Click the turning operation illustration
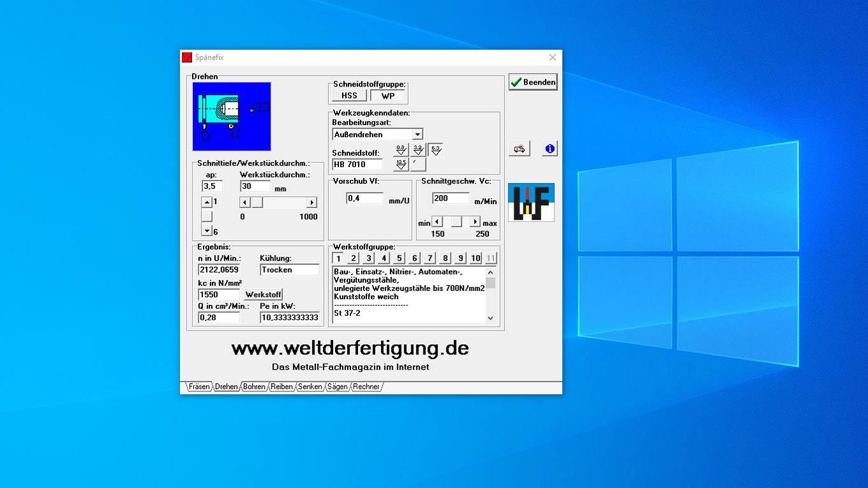 point(231,116)
